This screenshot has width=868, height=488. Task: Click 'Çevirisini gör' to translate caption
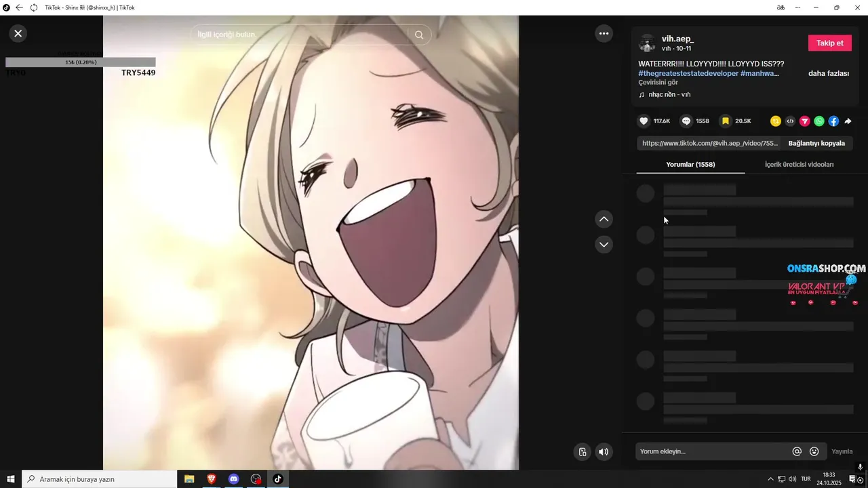click(x=658, y=82)
